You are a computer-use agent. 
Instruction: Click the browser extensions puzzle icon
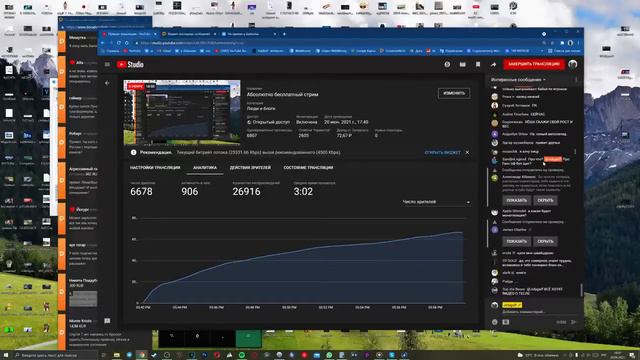(562, 43)
